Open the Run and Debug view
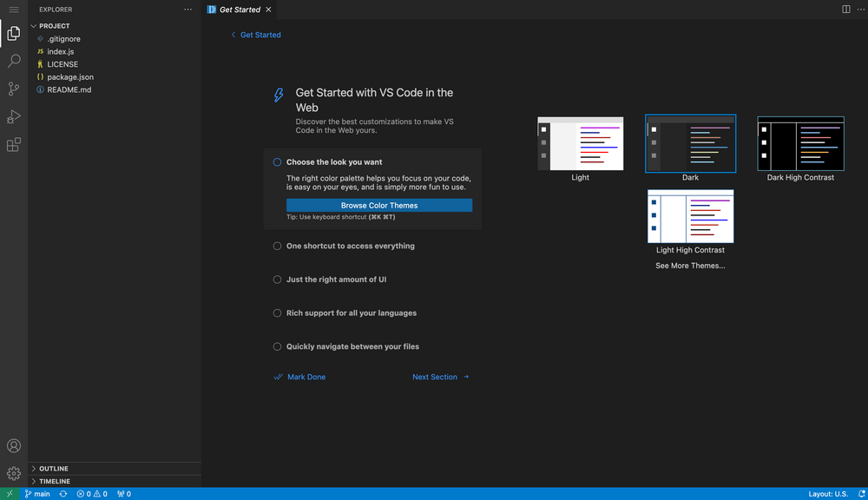 tap(13, 116)
